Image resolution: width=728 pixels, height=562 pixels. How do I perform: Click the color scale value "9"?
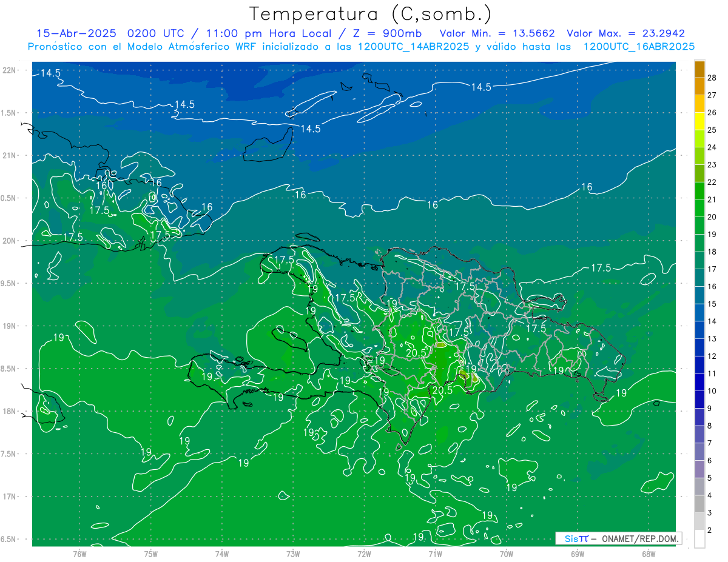point(710,408)
